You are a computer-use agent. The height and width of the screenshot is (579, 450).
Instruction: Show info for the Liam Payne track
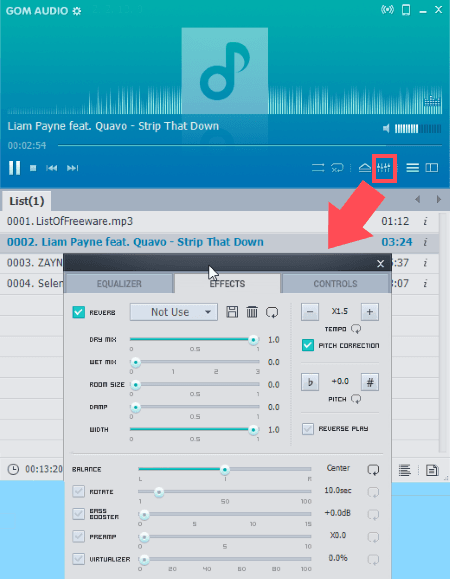425,242
